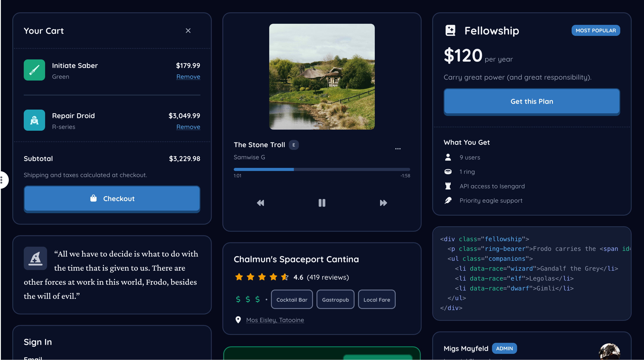Click the '$120' plan price
The height and width of the screenshot is (360, 644).
(x=463, y=55)
